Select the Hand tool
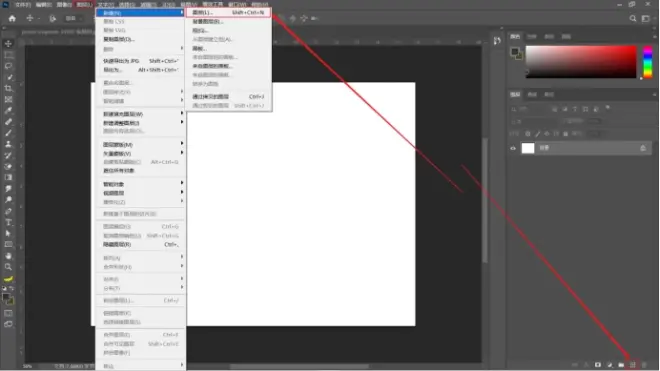The width and height of the screenshot is (660, 371). tap(8, 256)
